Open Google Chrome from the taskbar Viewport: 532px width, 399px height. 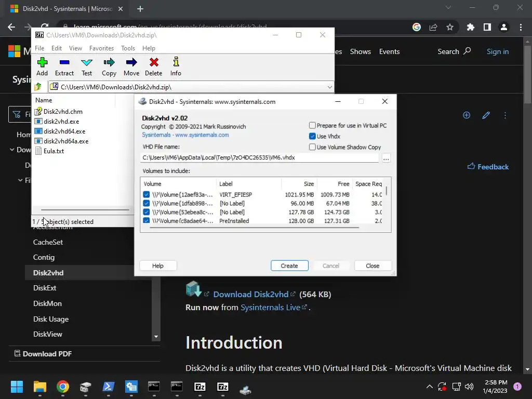63,387
